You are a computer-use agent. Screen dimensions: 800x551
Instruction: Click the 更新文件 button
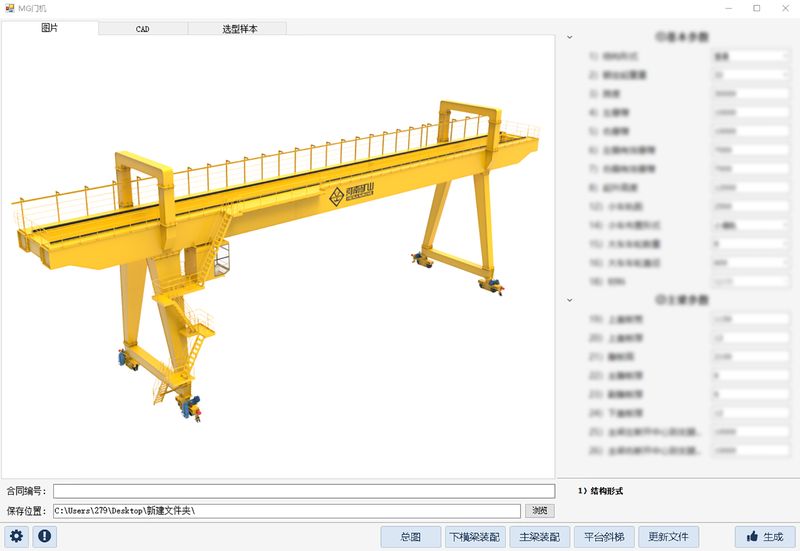(x=669, y=537)
